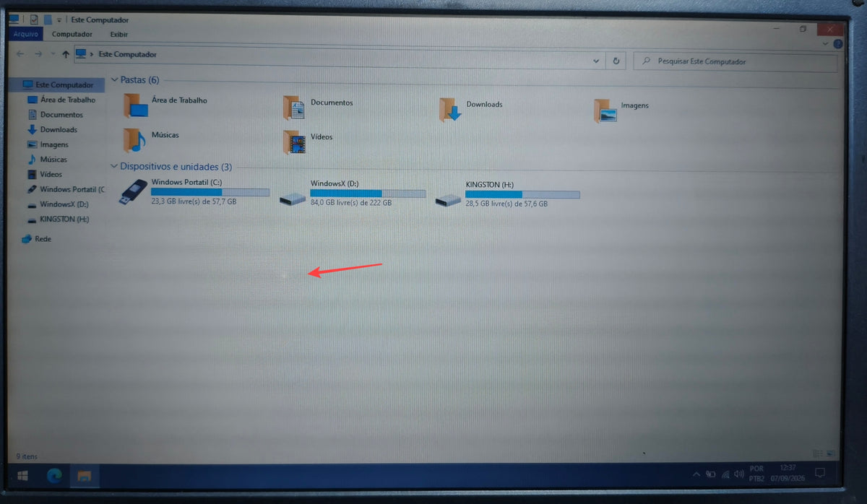The height and width of the screenshot is (504, 867).
Task: Open the volume control in system tray
Action: [x=739, y=474]
